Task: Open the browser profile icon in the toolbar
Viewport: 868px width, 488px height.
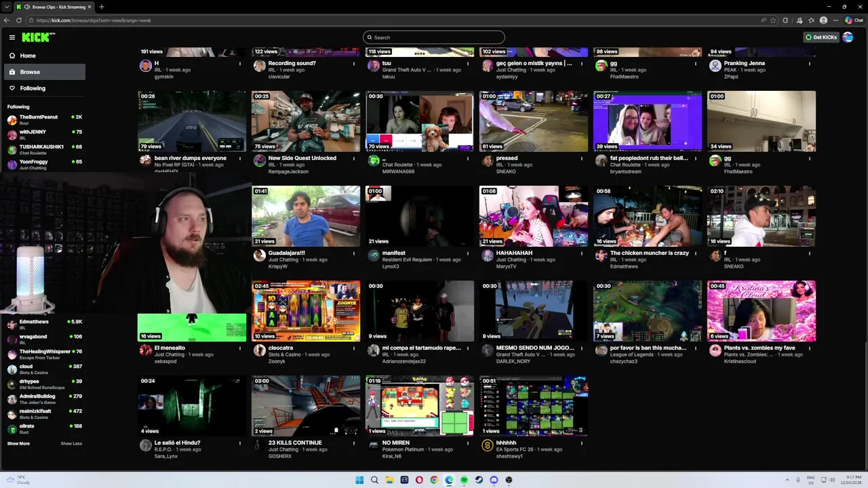Action: click(x=823, y=20)
